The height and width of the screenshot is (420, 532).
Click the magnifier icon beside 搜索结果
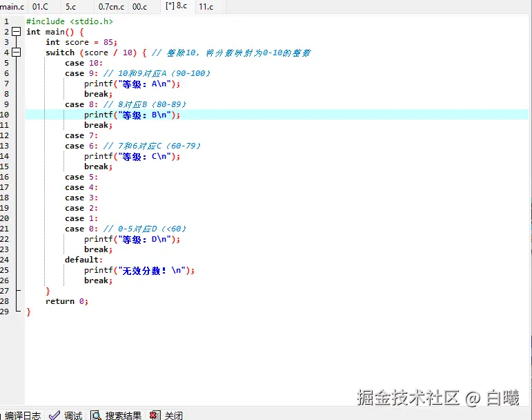[96, 416]
